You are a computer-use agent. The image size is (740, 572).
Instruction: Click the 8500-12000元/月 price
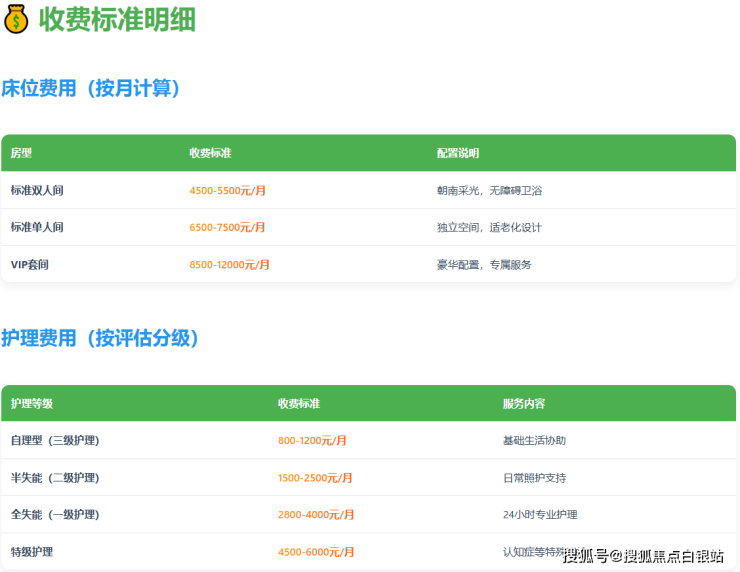click(x=229, y=265)
